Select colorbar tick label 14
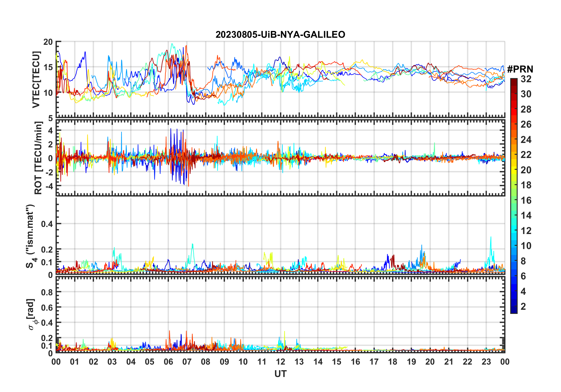Screen dimensions: 561x392 point(526,215)
